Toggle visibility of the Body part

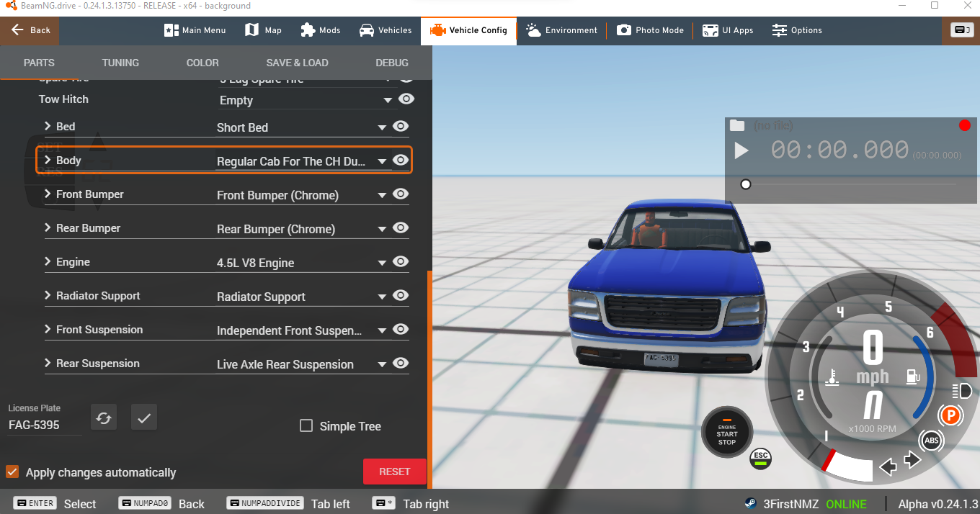click(x=401, y=160)
